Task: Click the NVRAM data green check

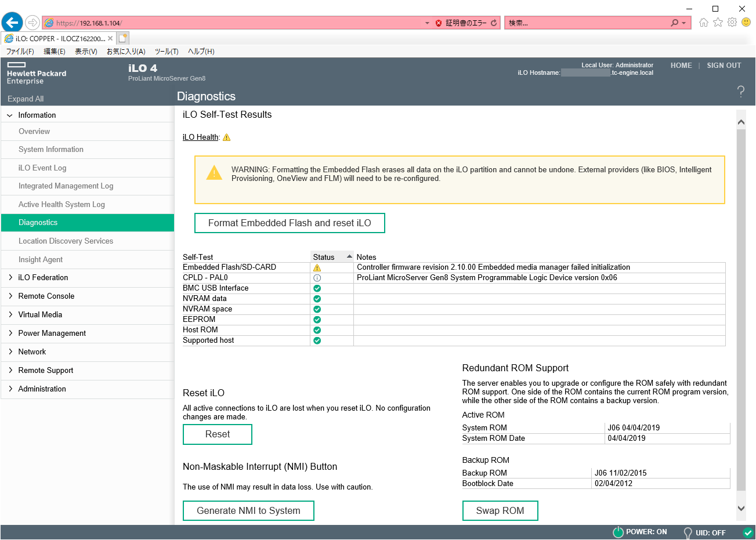Action: (317, 299)
